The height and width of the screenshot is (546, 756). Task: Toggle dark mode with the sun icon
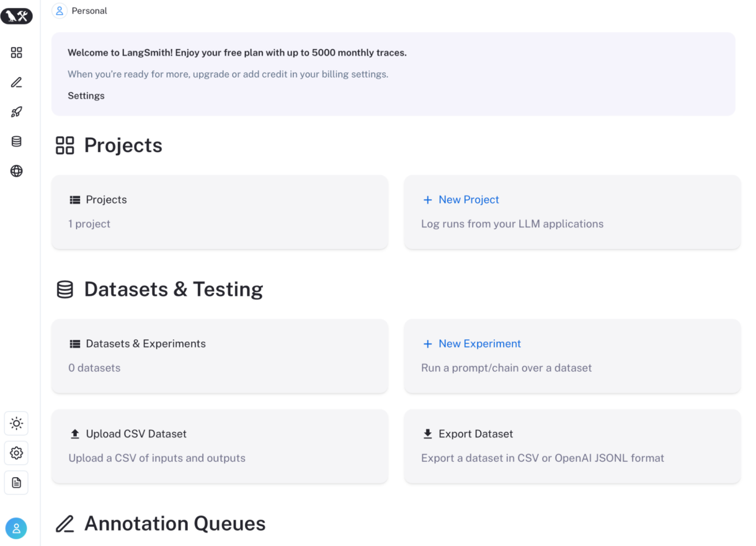(16, 423)
